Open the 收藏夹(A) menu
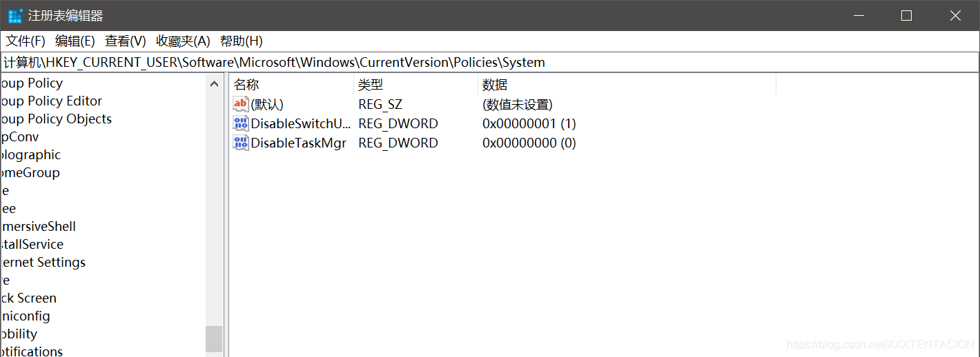Screen dimensions: 980x357 183,41
